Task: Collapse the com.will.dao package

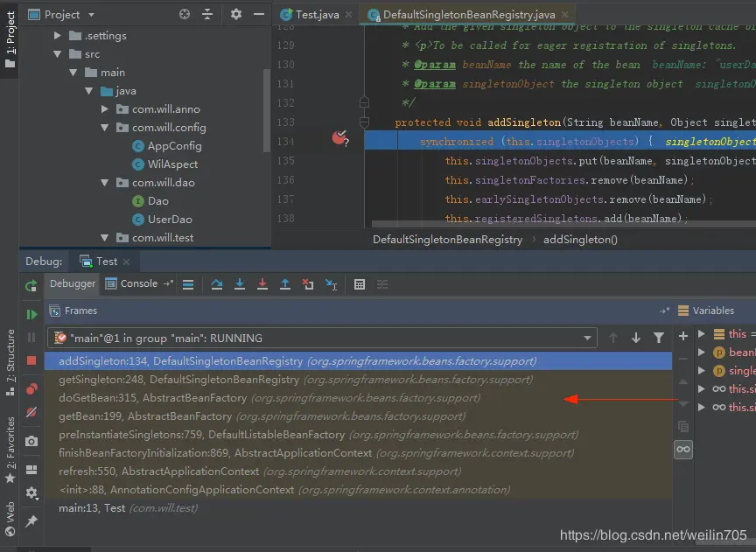Action: click(105, 183)
